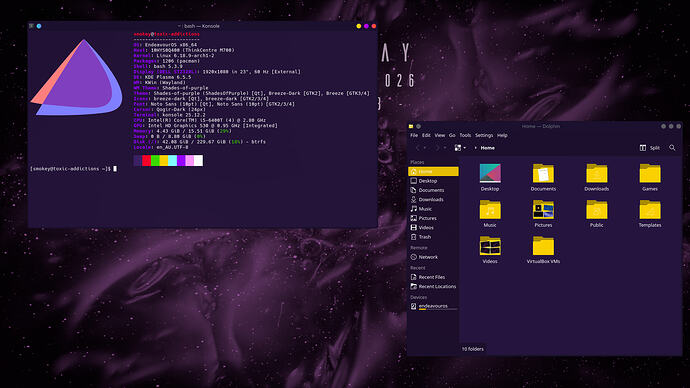Viewport: 690px width, 388px height.
Task: Click the green color block in Konsole palette
Action: [155, 161]
